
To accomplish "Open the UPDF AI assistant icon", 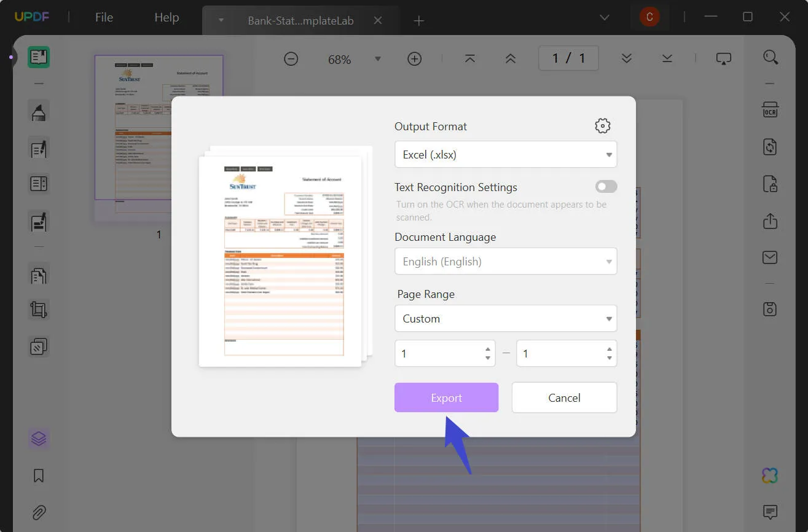I will click(769, 475).
